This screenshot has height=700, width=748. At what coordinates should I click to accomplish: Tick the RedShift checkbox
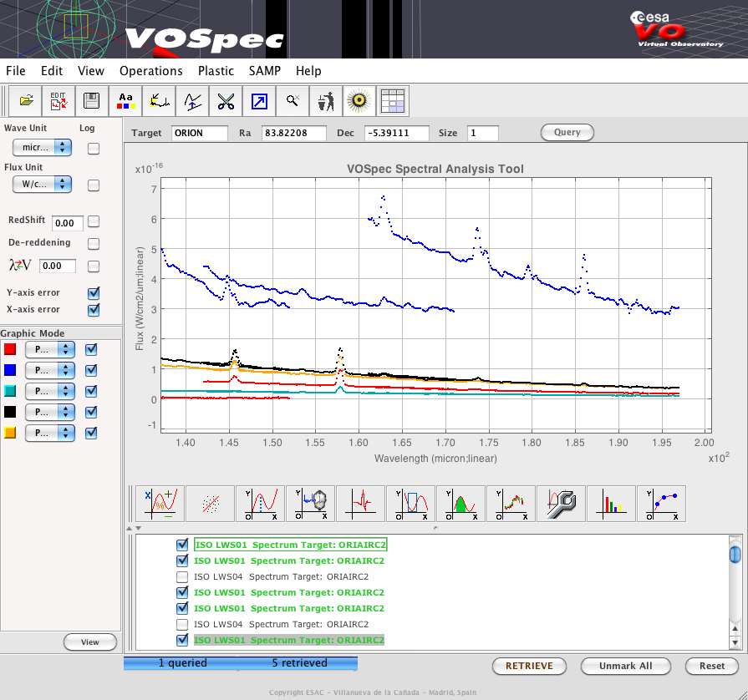pos(94,221)
